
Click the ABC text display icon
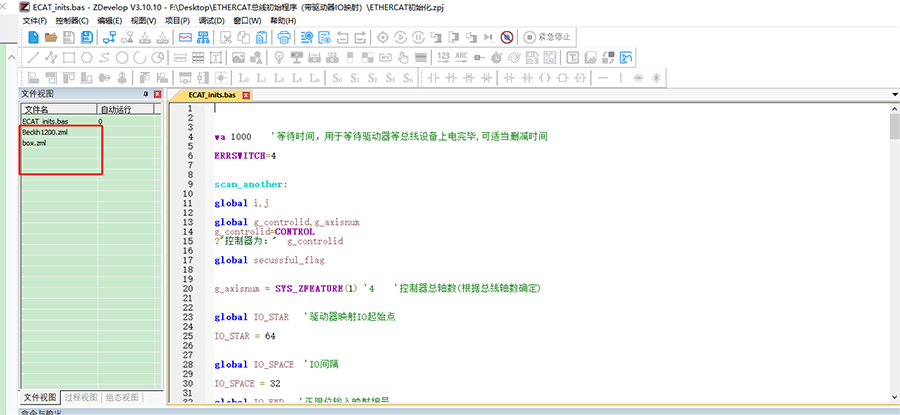point(461,57)
